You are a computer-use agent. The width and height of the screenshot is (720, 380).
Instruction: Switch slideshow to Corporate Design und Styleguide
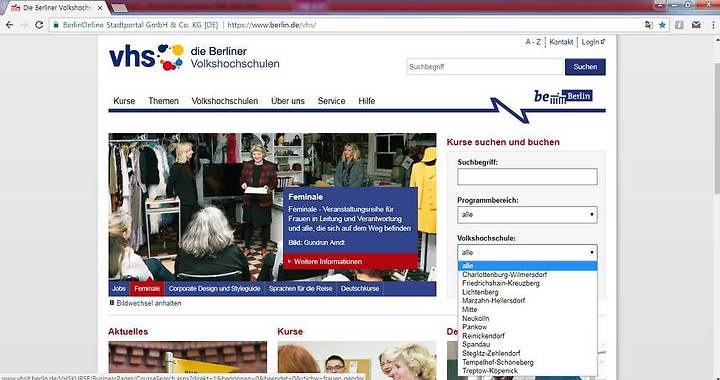pyautogui.click(x=214, y=289)
